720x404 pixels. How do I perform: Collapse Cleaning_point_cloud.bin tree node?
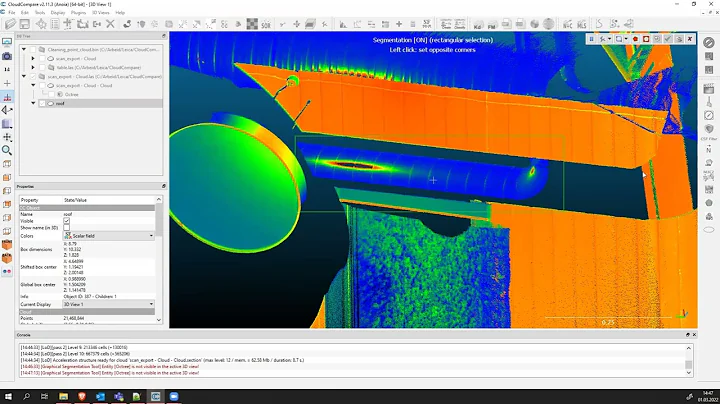24,49
